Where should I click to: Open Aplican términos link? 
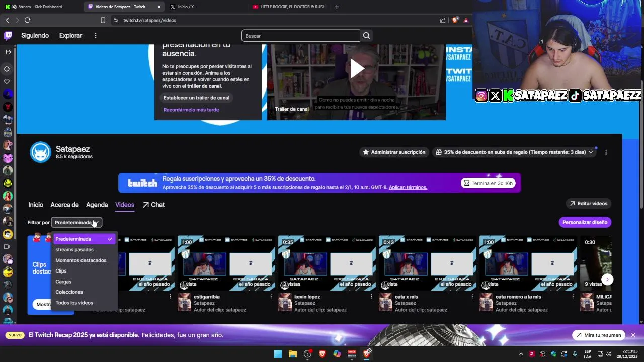coord(408,187)
